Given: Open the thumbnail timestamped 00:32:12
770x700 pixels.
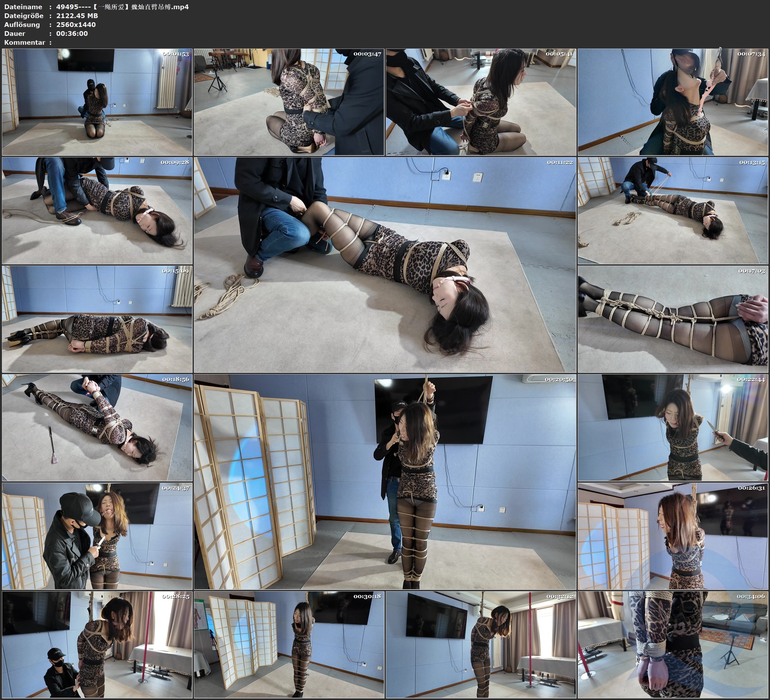Looking at the screenshot, I should [x=481, y=644].
